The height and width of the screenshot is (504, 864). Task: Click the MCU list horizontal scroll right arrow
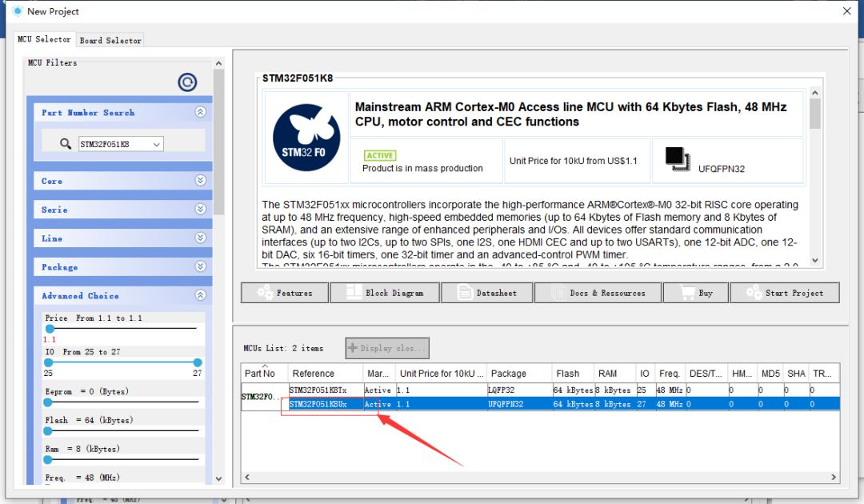[834, 477]
